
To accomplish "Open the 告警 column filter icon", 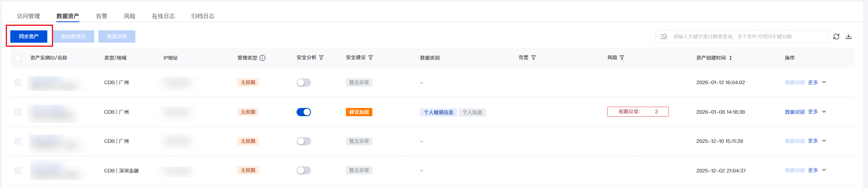I will pyautogui.click(x=534, y=58).
